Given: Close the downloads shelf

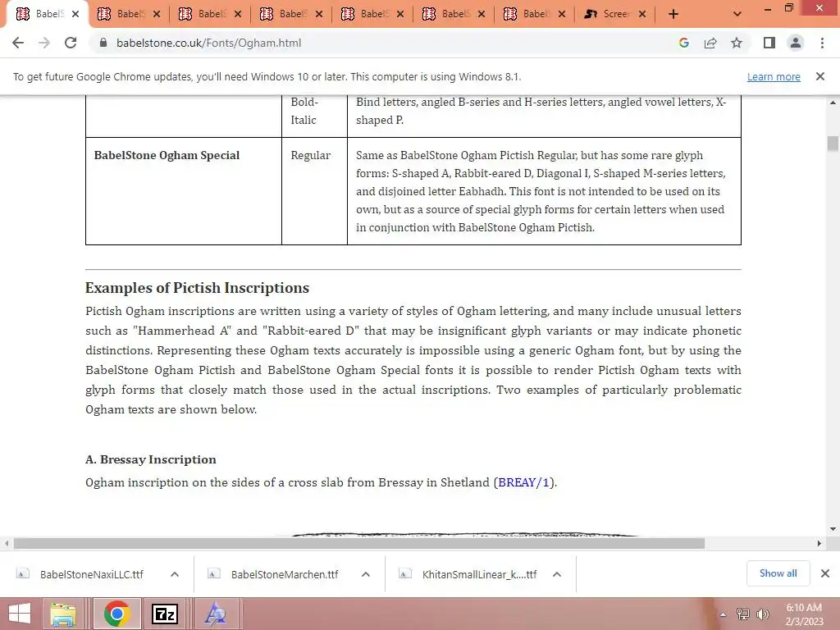Looking at the screenshot, I should [x=825, y=573].
